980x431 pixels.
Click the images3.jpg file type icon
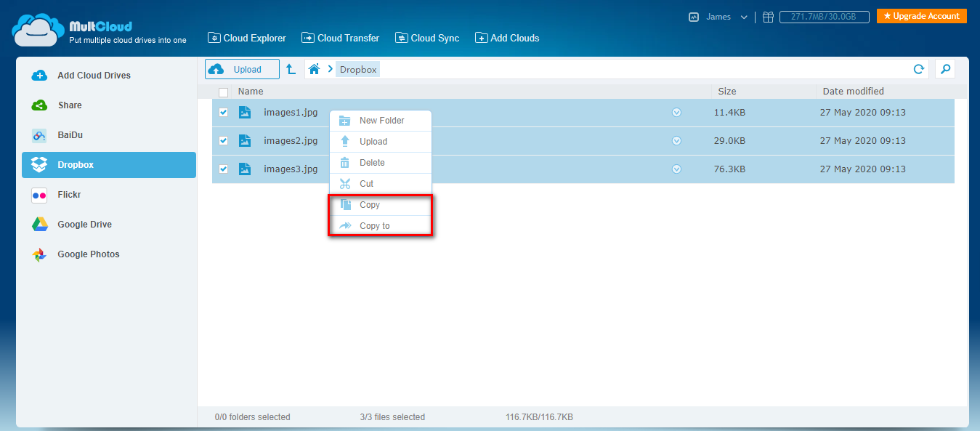click(x=245, y=169)
